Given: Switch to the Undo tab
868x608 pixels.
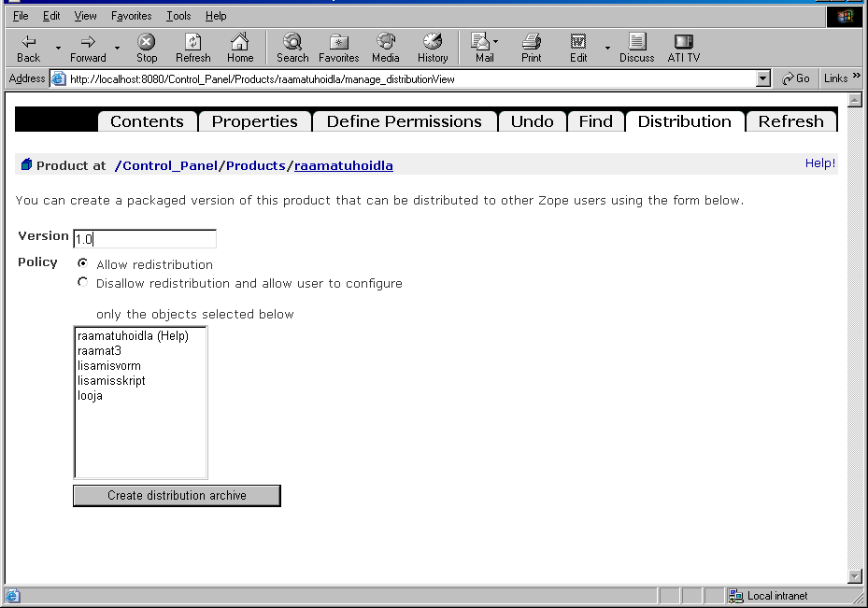Looking at the screenshot, I should click(532, 121).
